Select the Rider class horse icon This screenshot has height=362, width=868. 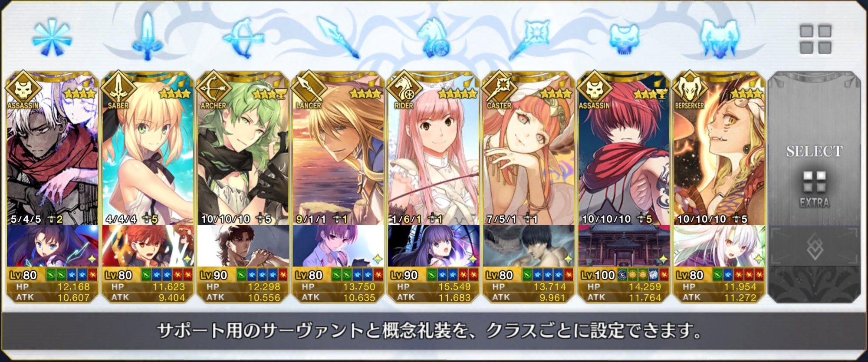(434, 38)
